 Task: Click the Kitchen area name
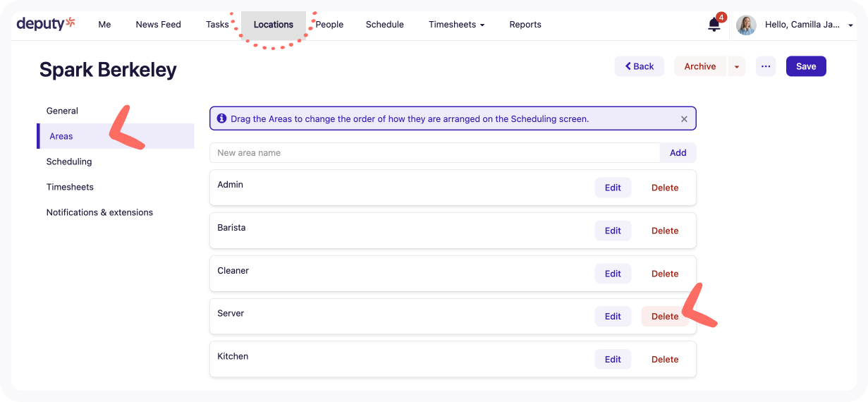click(233, 357)
